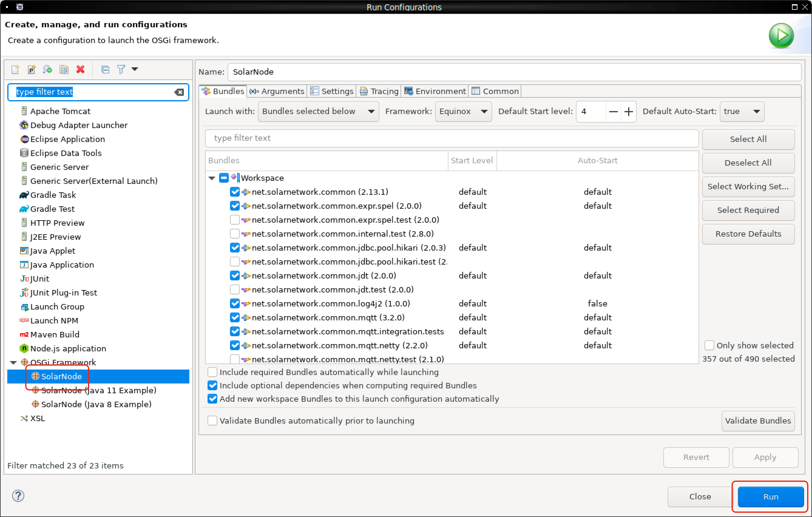The width and height of the screenshot is (812, 517).
Task: Switch to the Arguments tab
Action: (x=275, y=90)
